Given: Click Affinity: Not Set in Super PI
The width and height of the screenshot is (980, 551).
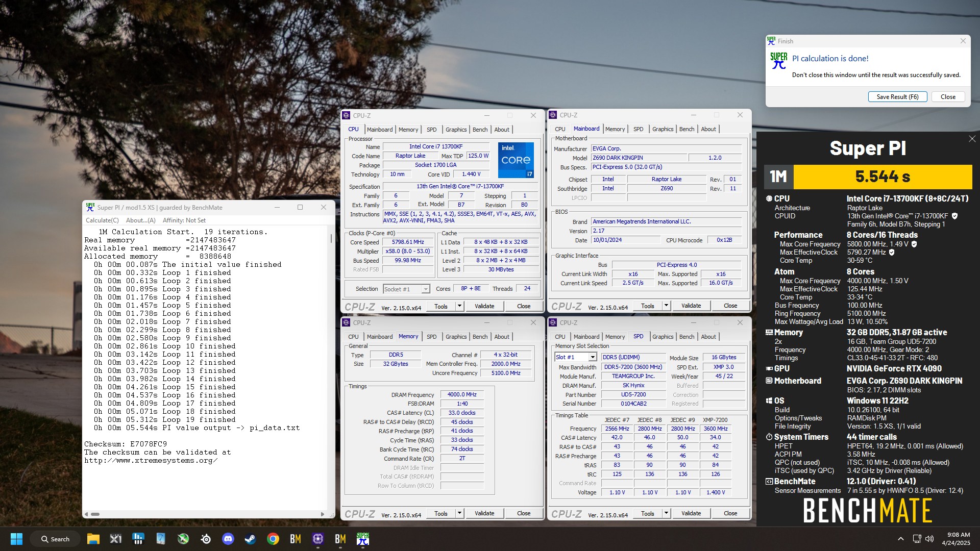Looking at the screenshot, I should coord(184,220).
